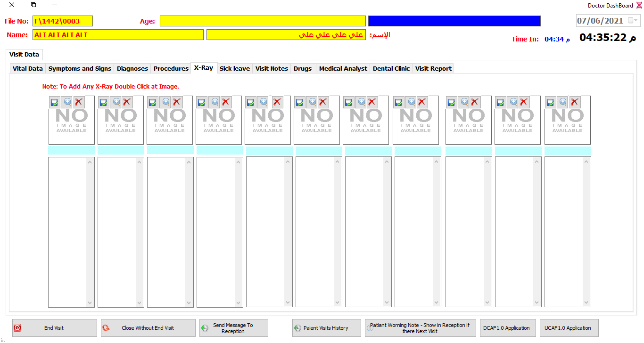The height and width of the screenshot is (343, 644).
Task: Click Send Message To Reception button
Action: pos(233,328)
